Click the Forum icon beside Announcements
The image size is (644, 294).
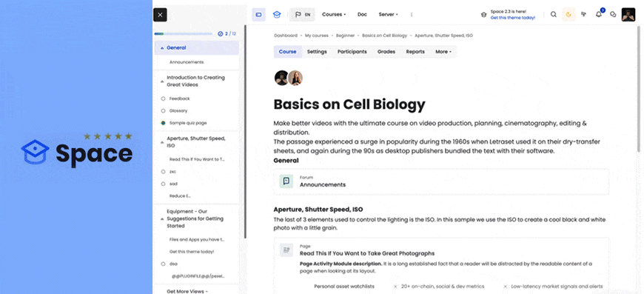click(286, 181)
